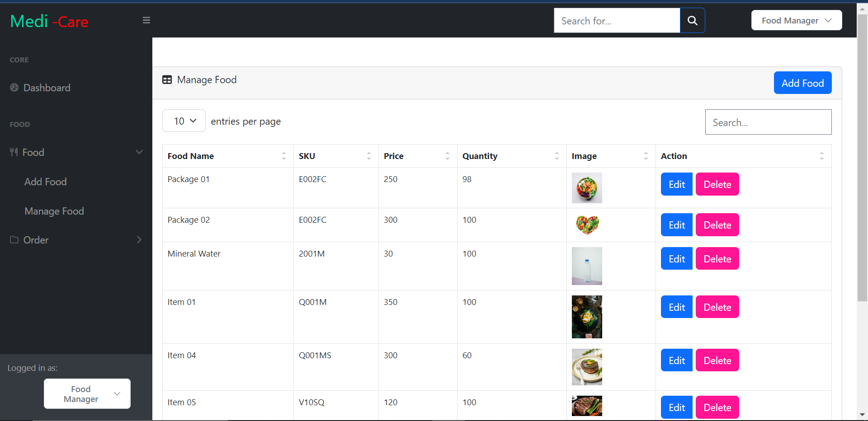
Task: Open the Food Manager dropdown at top right
Action: [796, 20]
